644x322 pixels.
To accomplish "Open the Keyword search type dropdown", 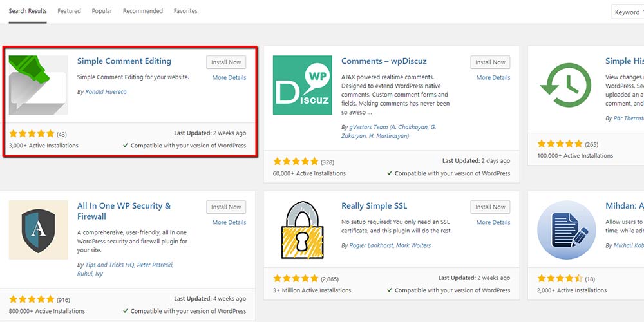I will 627,12.
